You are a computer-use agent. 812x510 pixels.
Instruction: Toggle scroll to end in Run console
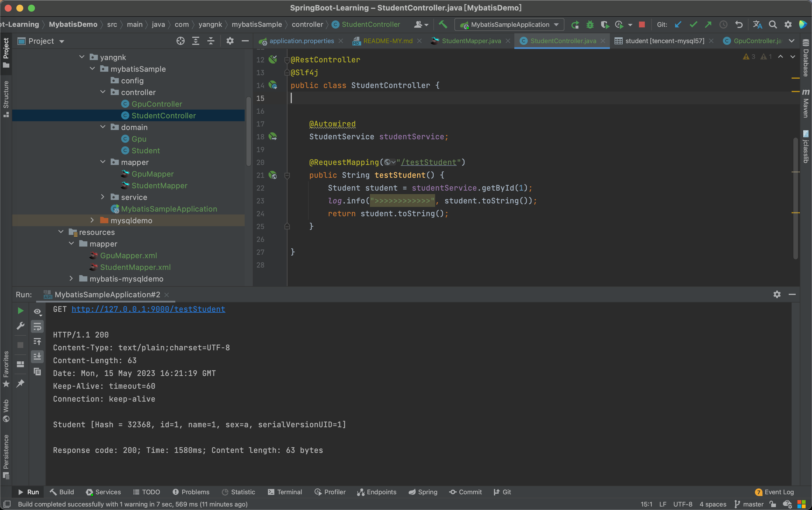pyautogui.click(x=37, y=356)
